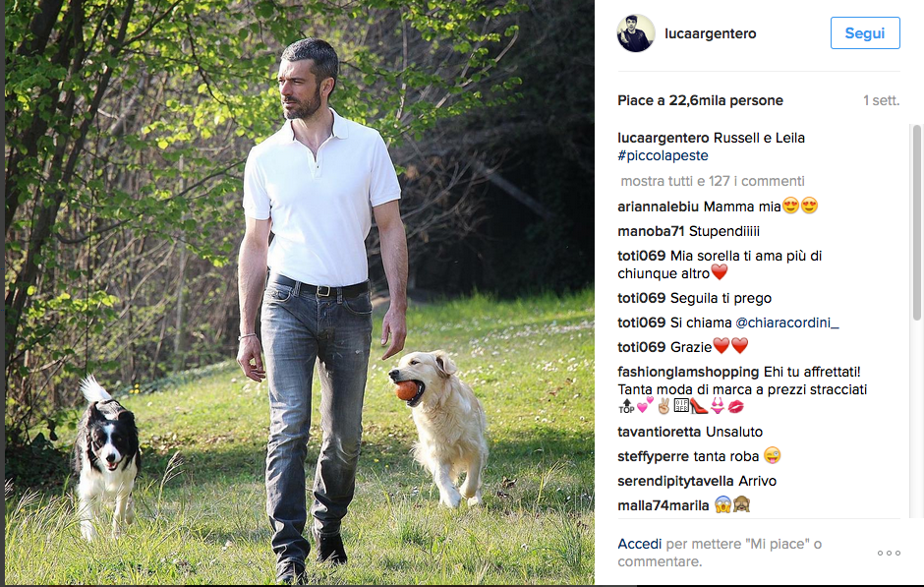Open the 1 sett. timestamp link
This screenshot has width=924, height=587.
tap(881, 100)
